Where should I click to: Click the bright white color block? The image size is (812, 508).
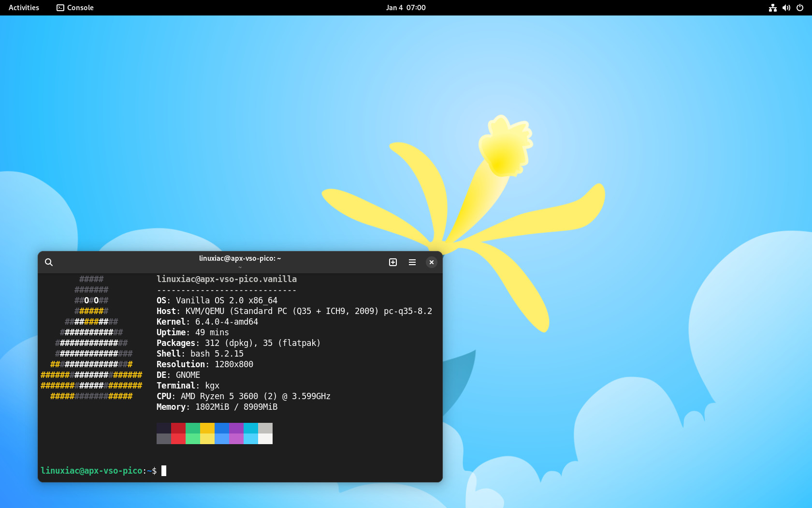(x=265, y=439)
